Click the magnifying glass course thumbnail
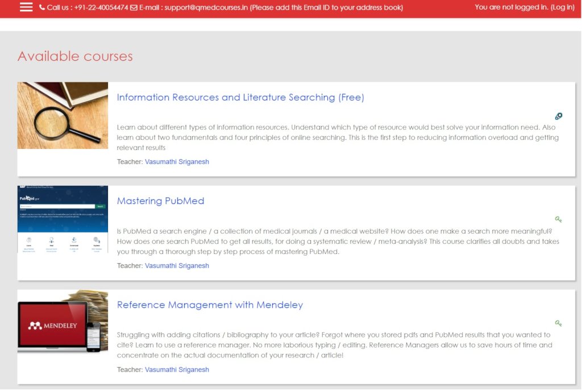The width and height of the screenshot is (582, 392). coord(63,115)
